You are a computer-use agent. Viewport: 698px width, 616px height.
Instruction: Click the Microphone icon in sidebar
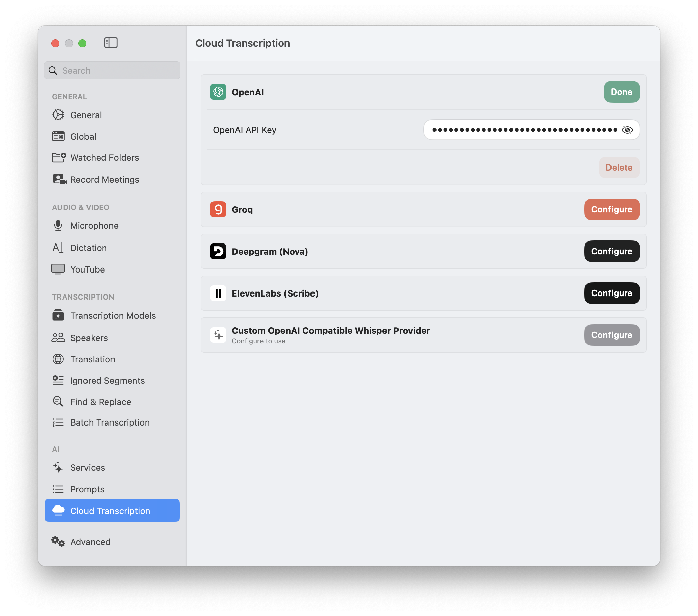tap(58, 226)
